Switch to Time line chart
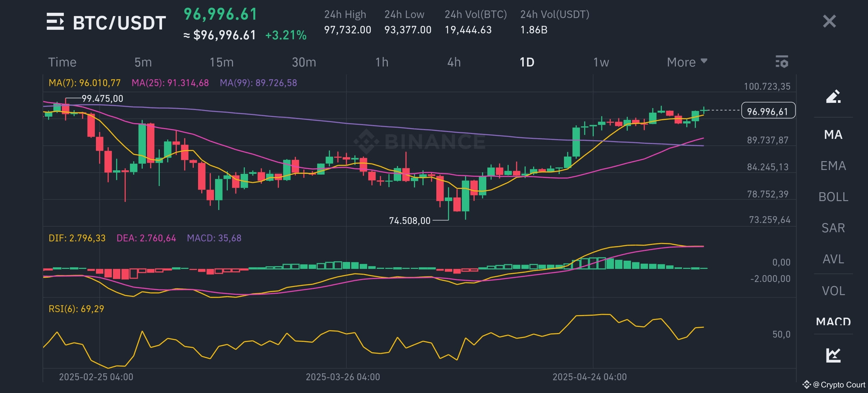 62,62
